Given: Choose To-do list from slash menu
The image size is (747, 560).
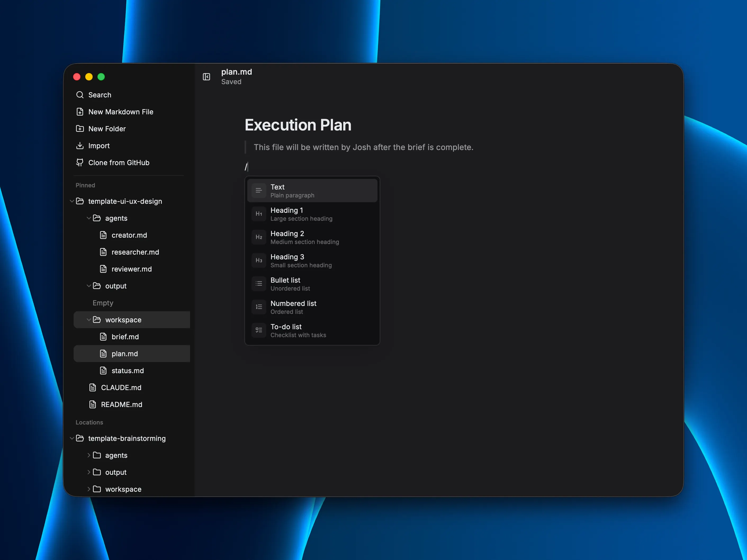Looking at the screenshot, I should [x=312, y=331].
